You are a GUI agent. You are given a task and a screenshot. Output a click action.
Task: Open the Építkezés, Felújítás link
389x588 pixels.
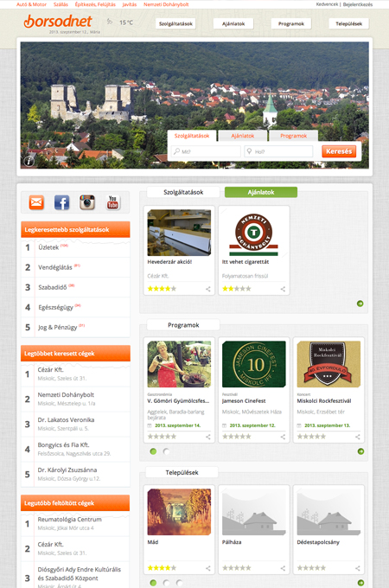click(x=95, y=4)
